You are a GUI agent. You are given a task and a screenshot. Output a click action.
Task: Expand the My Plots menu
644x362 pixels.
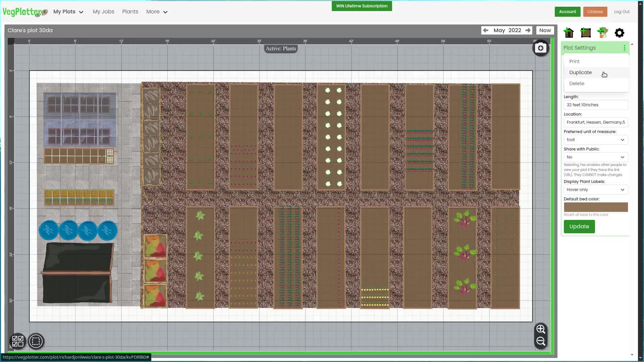pyautogui.click(x=68, y=11)
